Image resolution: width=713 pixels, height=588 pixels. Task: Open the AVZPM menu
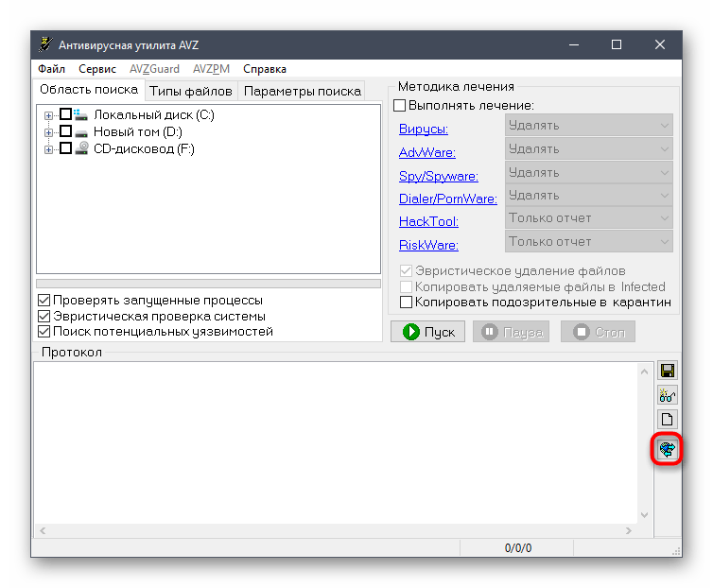click(x=211, y=69)
